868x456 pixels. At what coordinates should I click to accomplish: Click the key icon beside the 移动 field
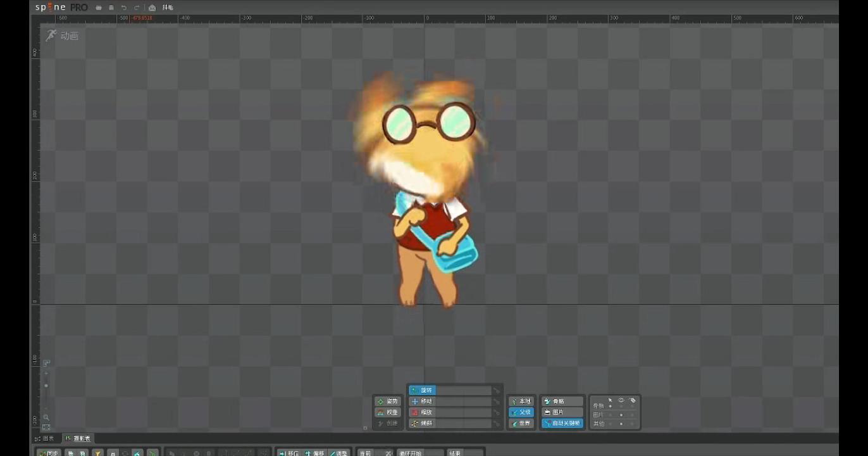pos(497,402)
